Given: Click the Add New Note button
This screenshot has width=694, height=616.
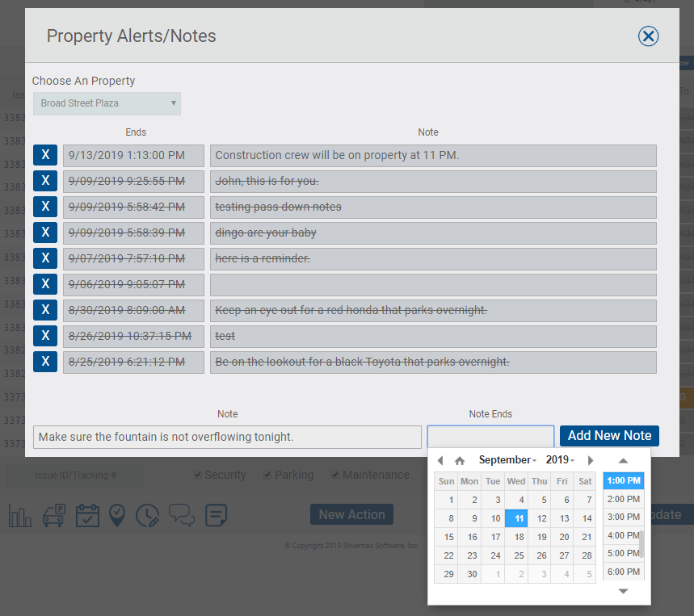Looking at the screenshot, I should coord(609,436).
